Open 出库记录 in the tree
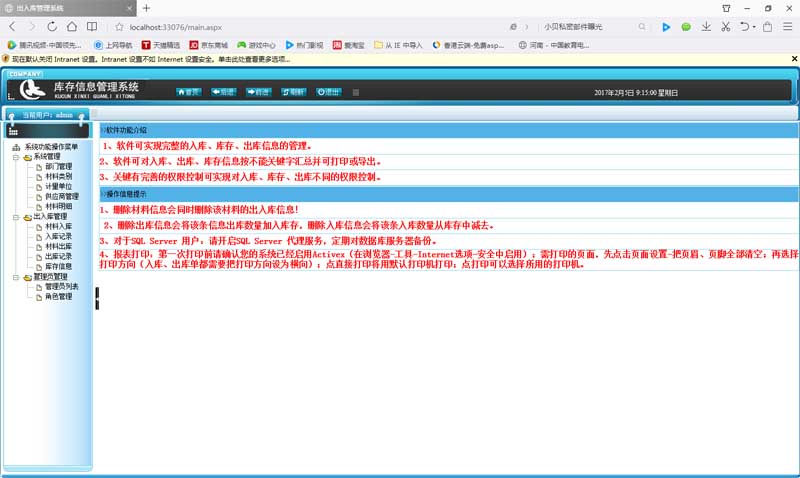Image resolution: width=800 pixels, height=478 pixels. pos(59,257)
